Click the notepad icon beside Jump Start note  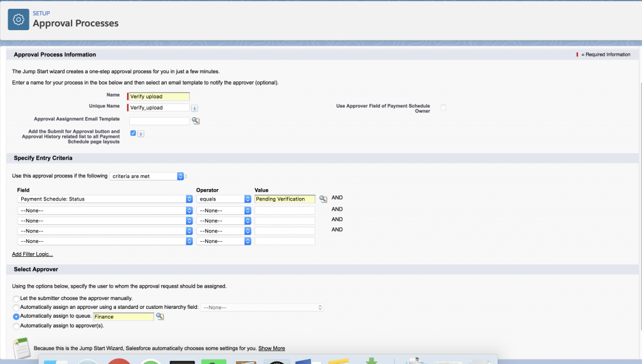click(x=21, y=346)
